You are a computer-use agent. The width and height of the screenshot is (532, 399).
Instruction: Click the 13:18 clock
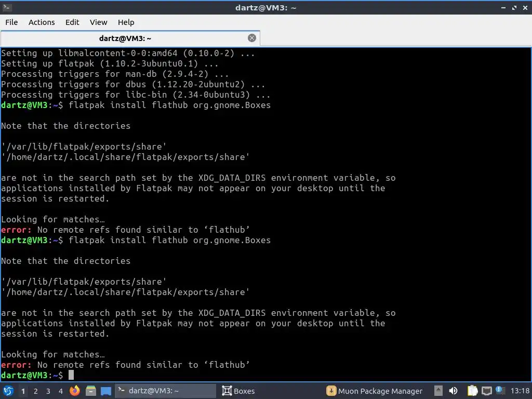click(x=520, y=391)
